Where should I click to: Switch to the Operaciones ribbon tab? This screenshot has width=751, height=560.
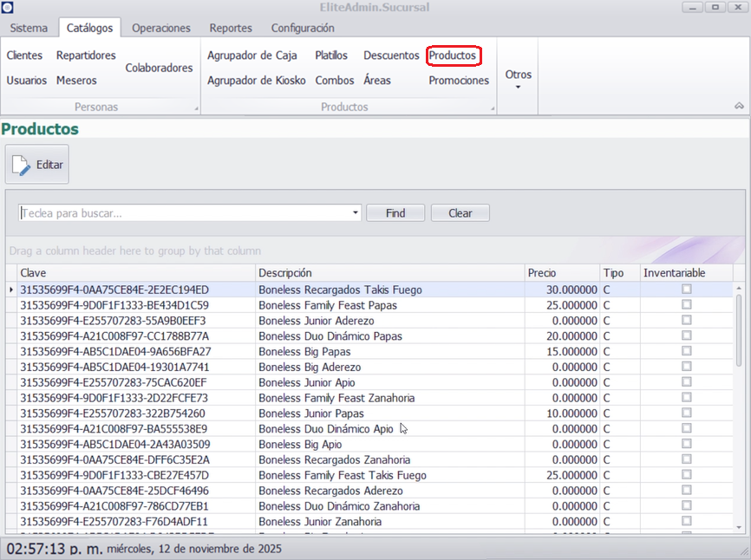click(x=160, y=28)
